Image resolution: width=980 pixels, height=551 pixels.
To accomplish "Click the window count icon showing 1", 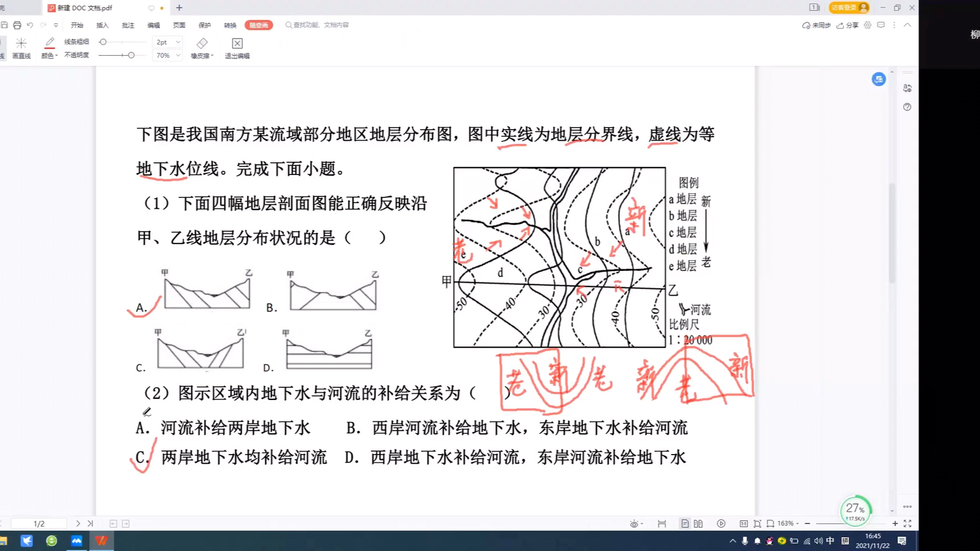I will (x=814, y=7).
